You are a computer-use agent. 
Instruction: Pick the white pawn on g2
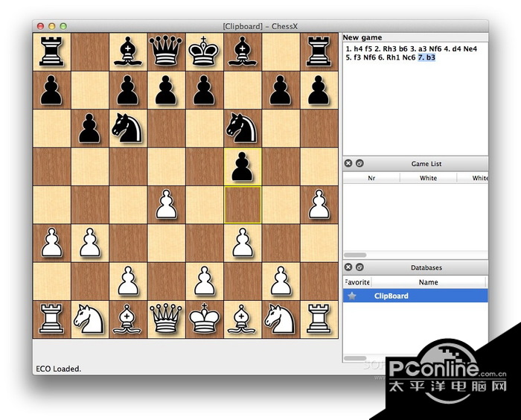click(x=281, y=281)
